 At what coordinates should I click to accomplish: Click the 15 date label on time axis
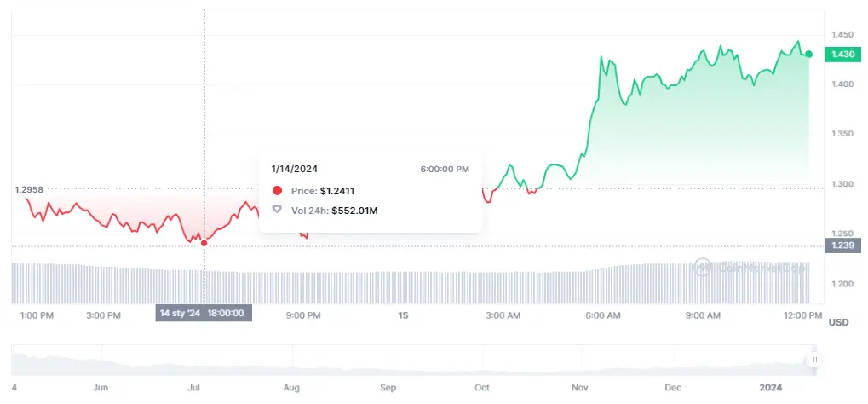[404, 315]
